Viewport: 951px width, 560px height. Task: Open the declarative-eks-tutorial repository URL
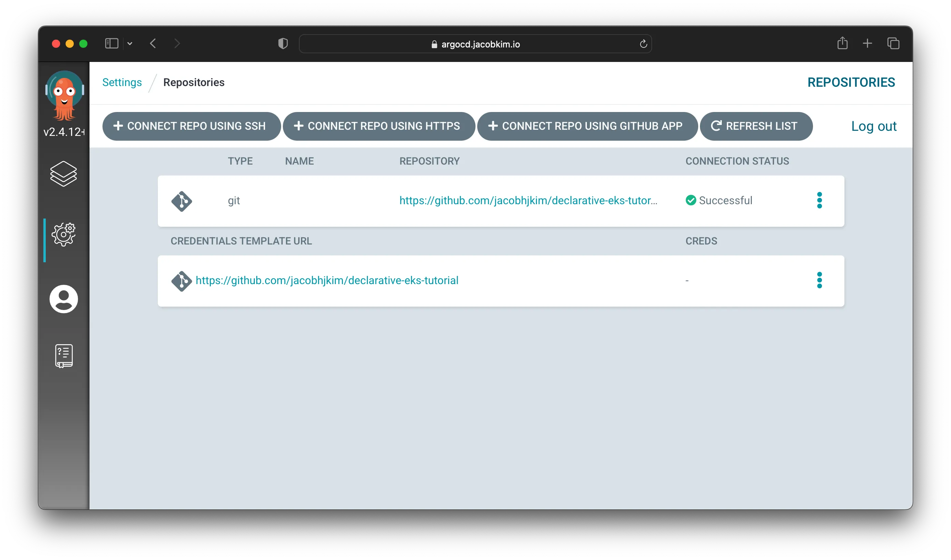[x=327, y=280]
